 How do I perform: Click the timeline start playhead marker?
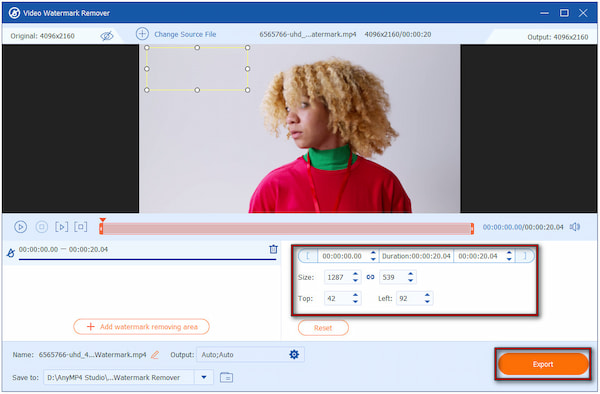[x=102, y=221]
